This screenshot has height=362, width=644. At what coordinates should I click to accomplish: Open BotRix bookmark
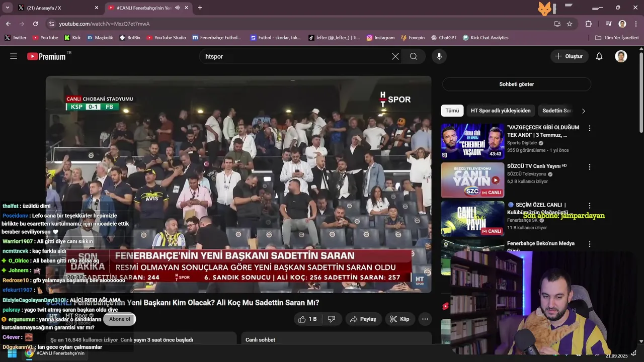click(130, 38)
